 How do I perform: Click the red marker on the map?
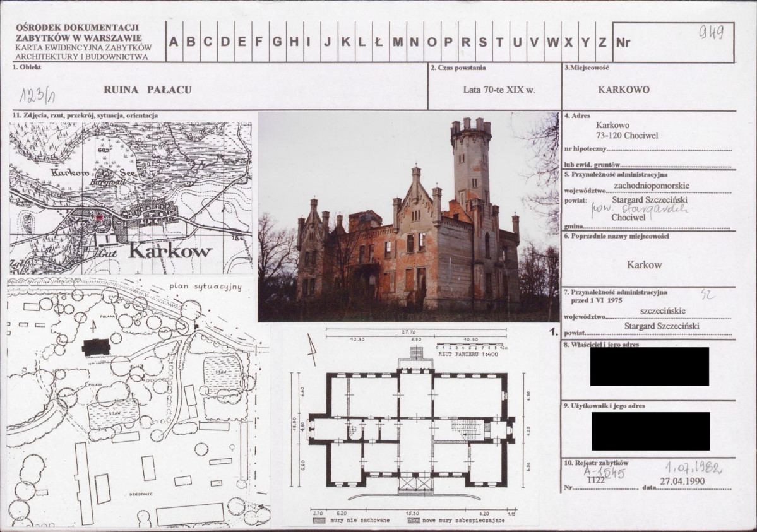(x=100, y=218)
